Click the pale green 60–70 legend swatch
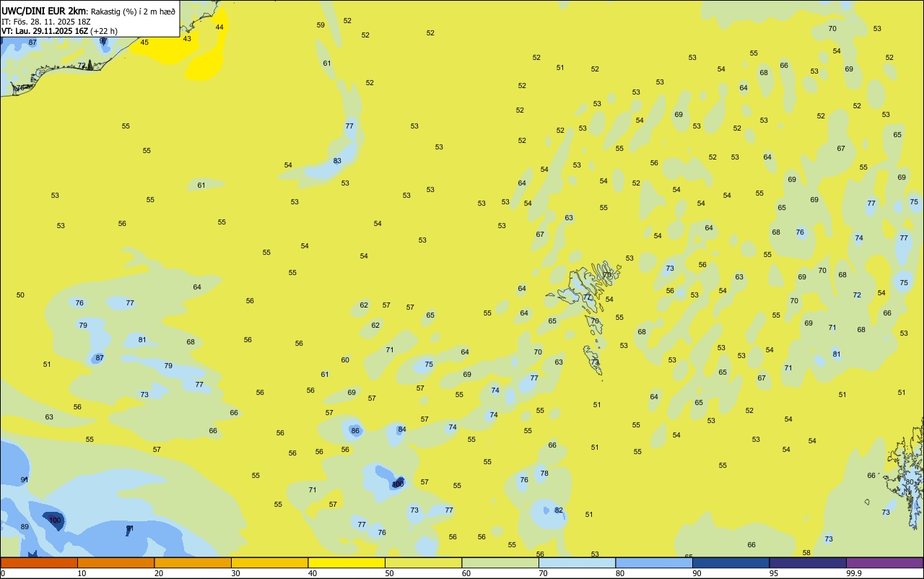Screen dimensions: 924x579 tap(500, 562)
